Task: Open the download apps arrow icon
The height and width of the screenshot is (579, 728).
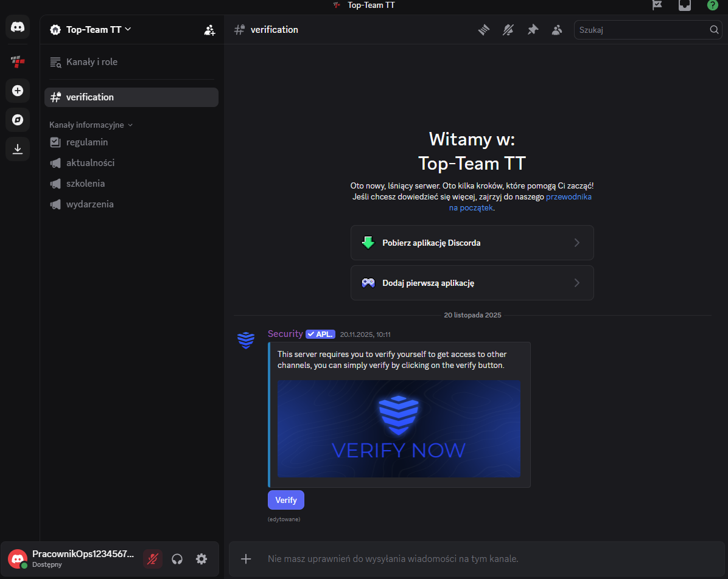Action: [18, 149]
